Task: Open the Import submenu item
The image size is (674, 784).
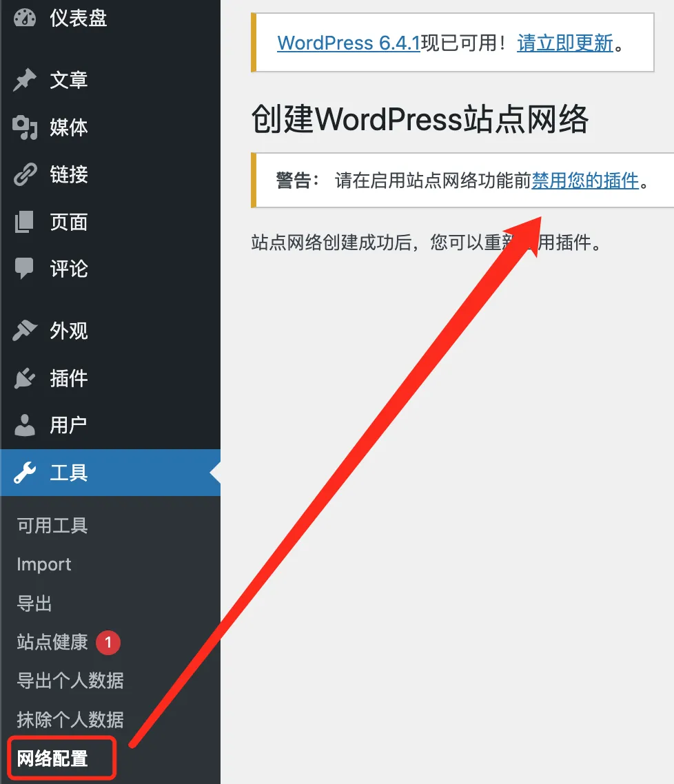Action: pos(44,564)
